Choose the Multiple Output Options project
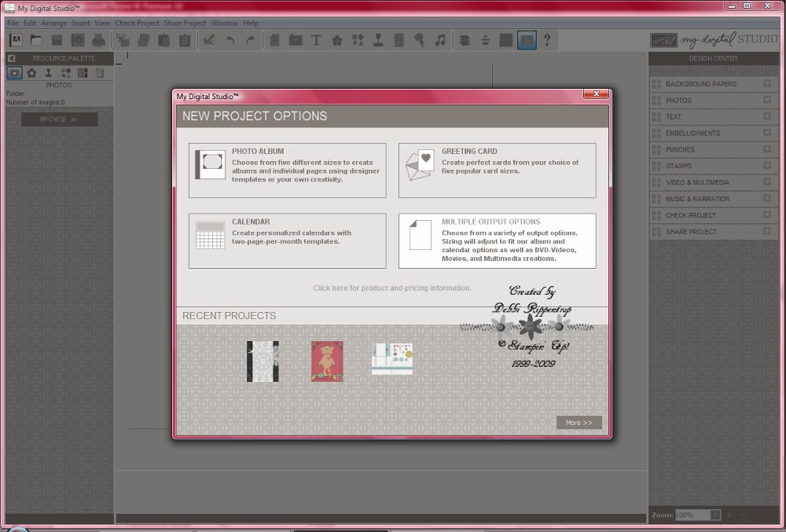Viewport: 786px width, 532px height. [x=498, y=241]
